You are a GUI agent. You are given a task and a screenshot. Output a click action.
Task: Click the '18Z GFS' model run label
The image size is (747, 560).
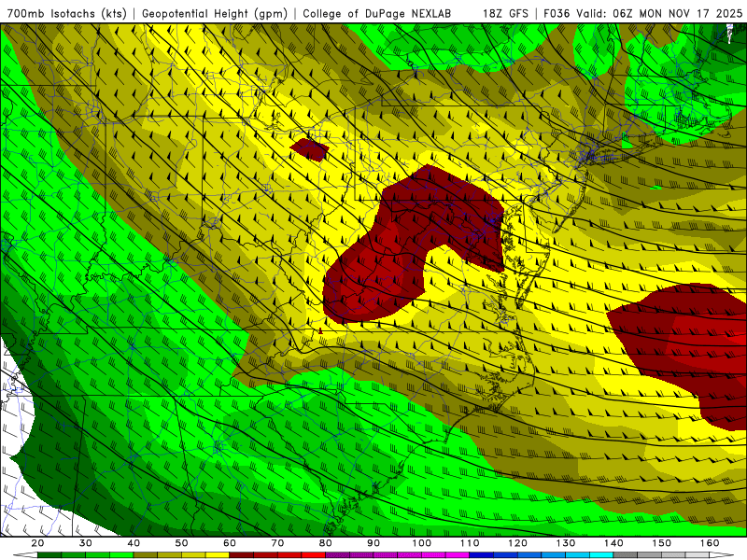click(x=505, y=13)
